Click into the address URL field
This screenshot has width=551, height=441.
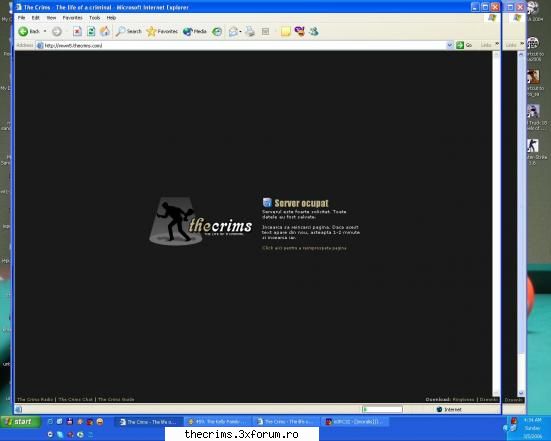point(242,45)
